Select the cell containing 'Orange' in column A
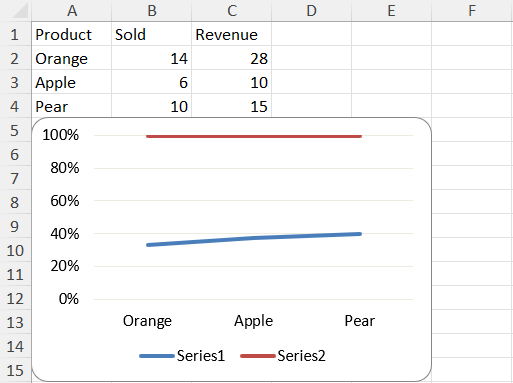 [72, 58]
